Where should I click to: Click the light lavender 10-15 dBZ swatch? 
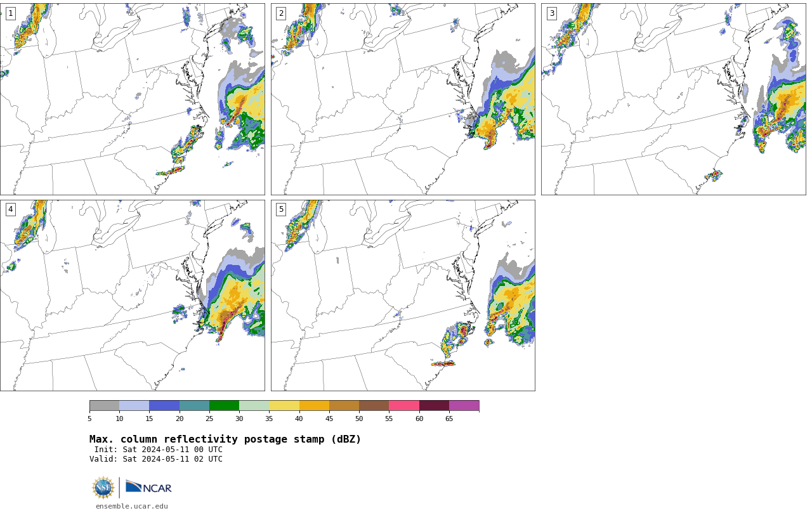pyautogui.click(x=134, y=406)
